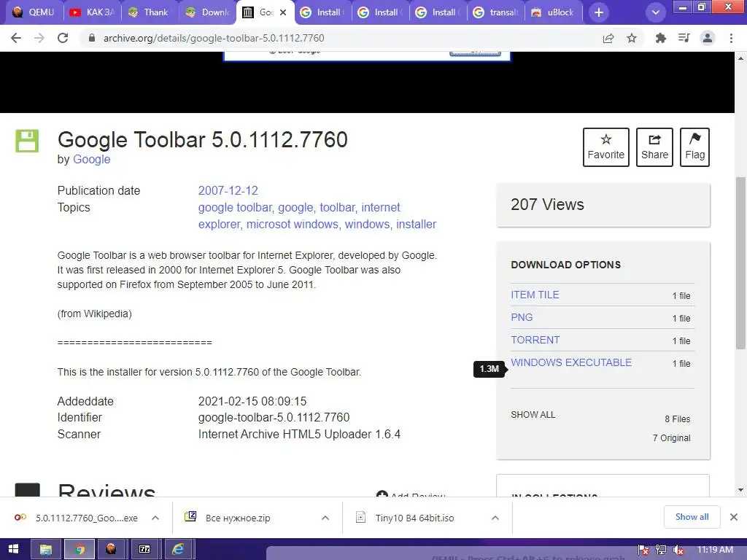Switch to the KAK YouTube tab
The width and height of the screenshot is (747, 560).
point(92,12)
